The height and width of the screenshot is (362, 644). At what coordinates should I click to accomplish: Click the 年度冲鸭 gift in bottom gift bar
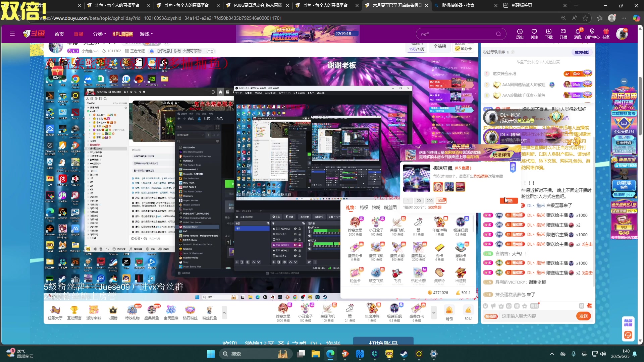point(372,313)
